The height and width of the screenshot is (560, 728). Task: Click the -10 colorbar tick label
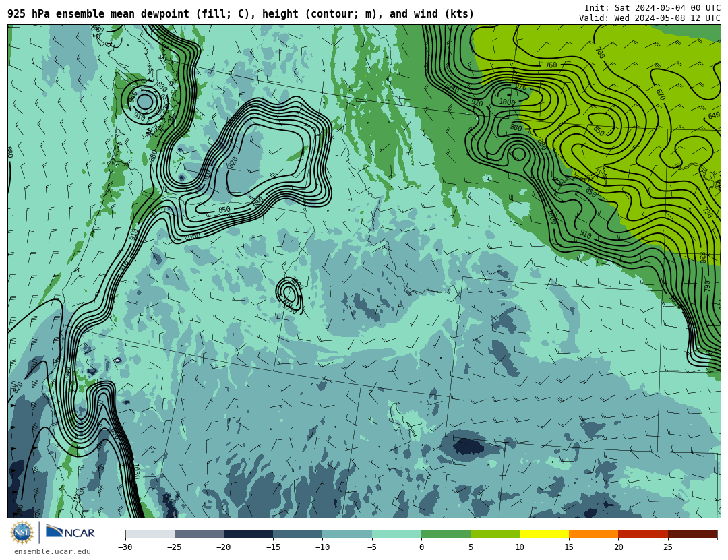click(x=322, y=547)
